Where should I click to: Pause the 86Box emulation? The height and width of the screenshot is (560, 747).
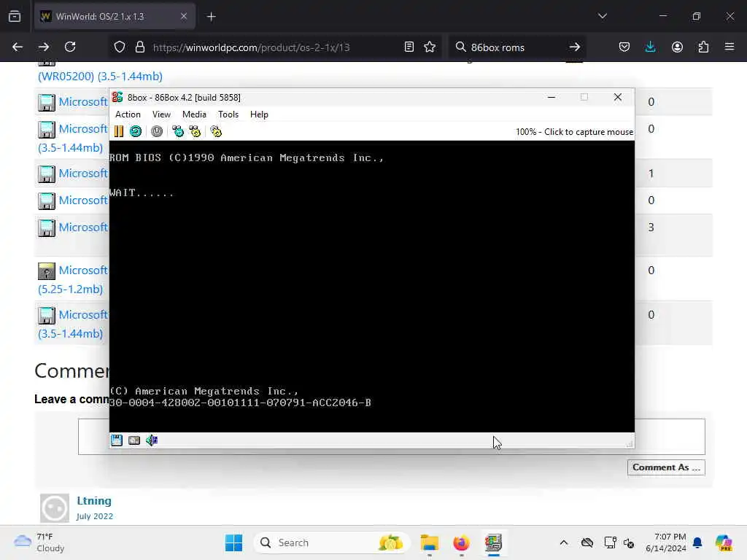tap(119, 131)
